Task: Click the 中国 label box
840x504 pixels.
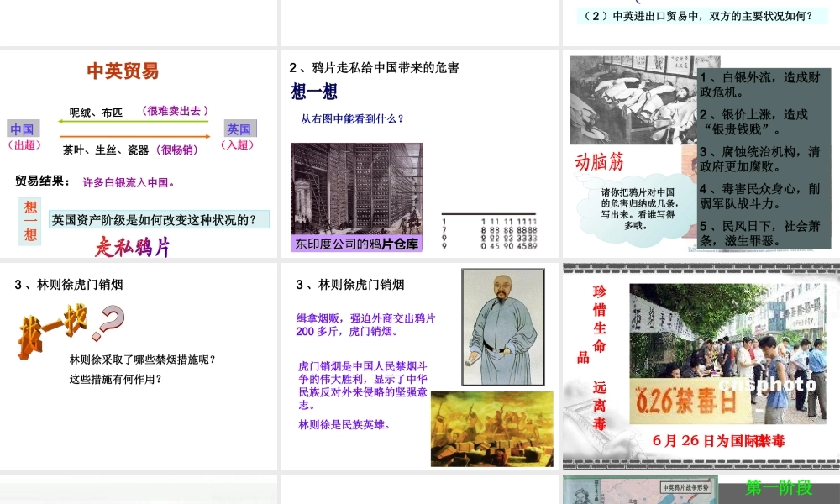Action: pyautogui.click(x=23, y=129)
